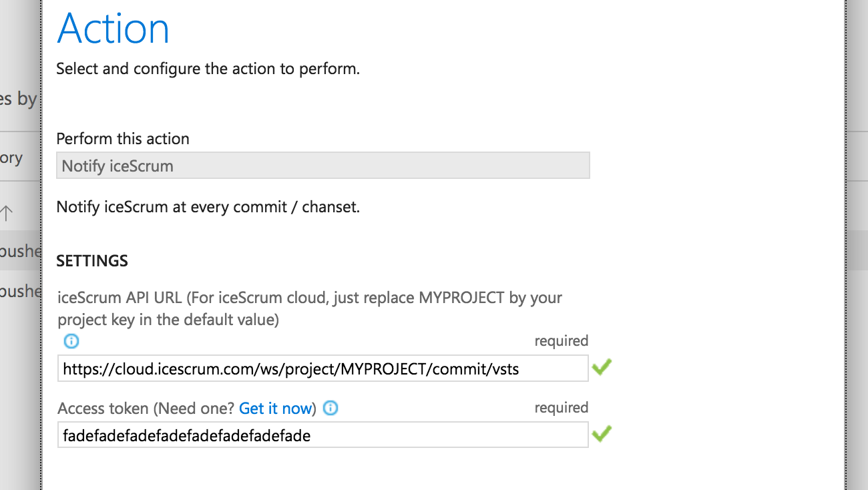Click the Action dialog heading
Viewport: 868px width, 490px height.
coord(114,28)
